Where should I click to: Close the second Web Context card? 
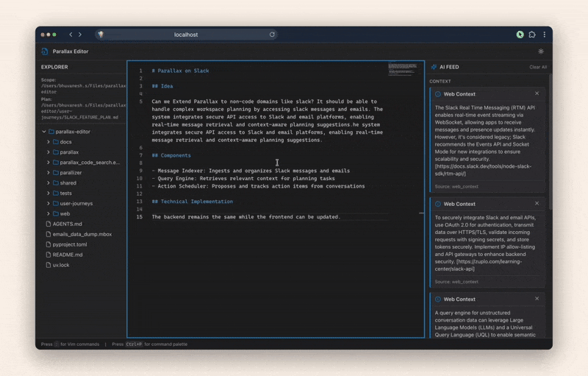[x=537, y=204]
